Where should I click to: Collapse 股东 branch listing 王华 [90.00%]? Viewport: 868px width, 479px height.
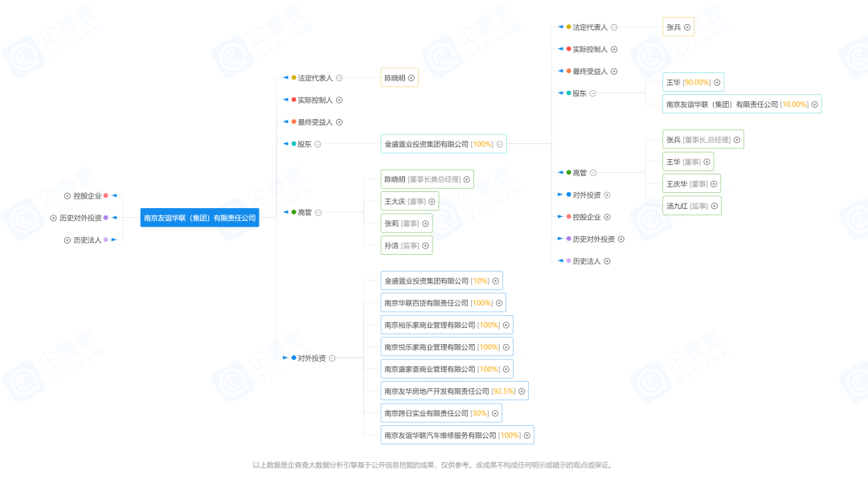point(592,93)
